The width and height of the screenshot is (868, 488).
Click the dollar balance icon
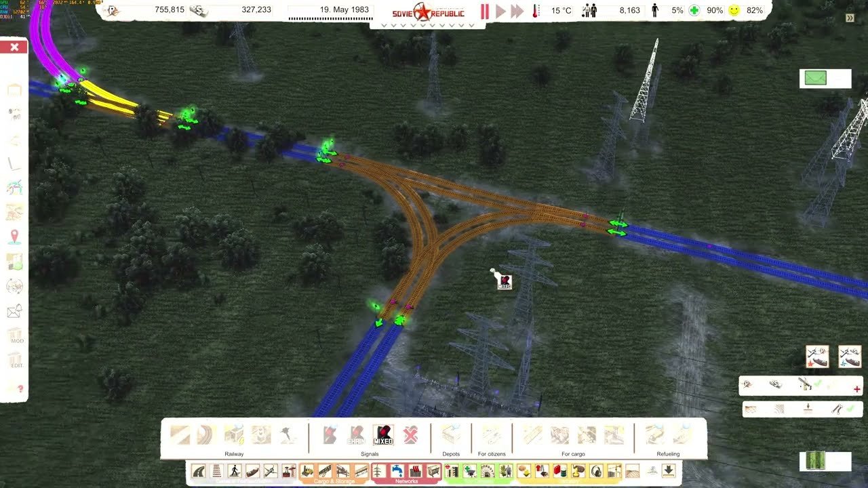[199, 10]
